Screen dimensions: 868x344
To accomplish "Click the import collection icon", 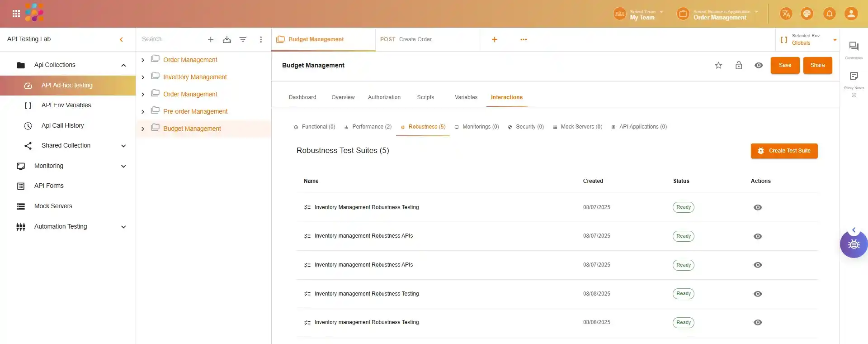I will [227, 40].
